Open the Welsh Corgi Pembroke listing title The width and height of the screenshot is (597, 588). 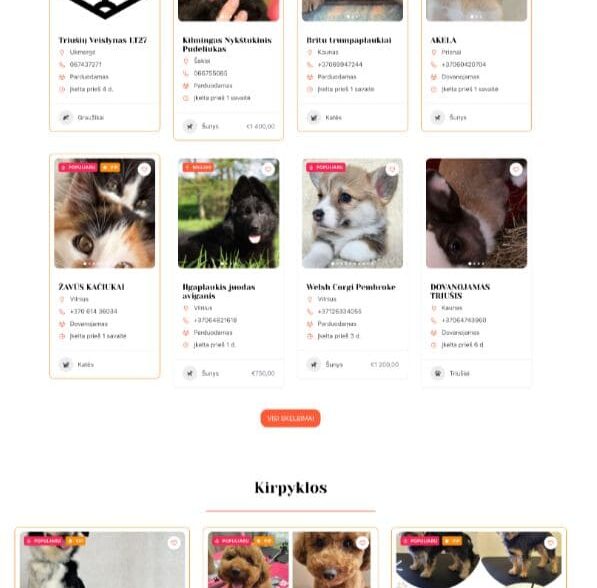click(x=351, y=287)
